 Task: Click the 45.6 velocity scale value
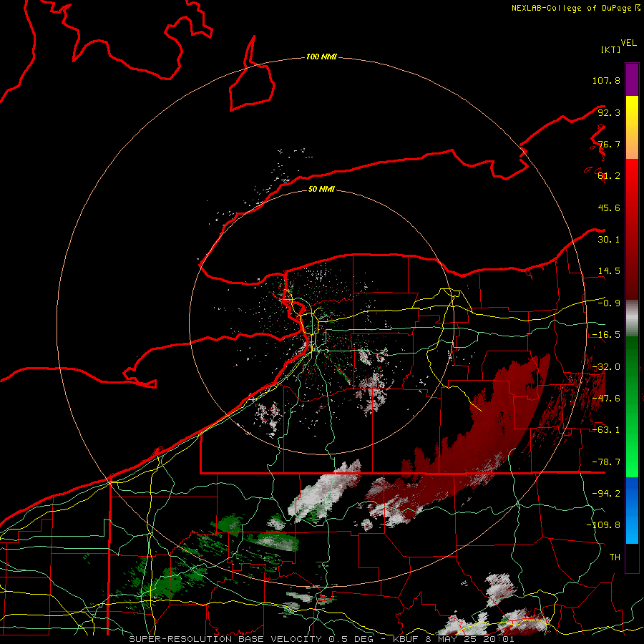point(609,208)
